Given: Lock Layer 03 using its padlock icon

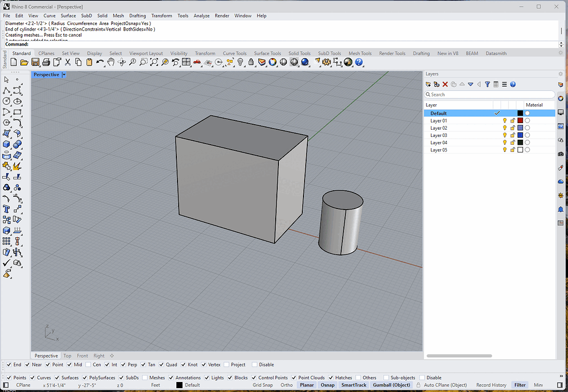Looking at the screenshot, I should coord(513,135).
